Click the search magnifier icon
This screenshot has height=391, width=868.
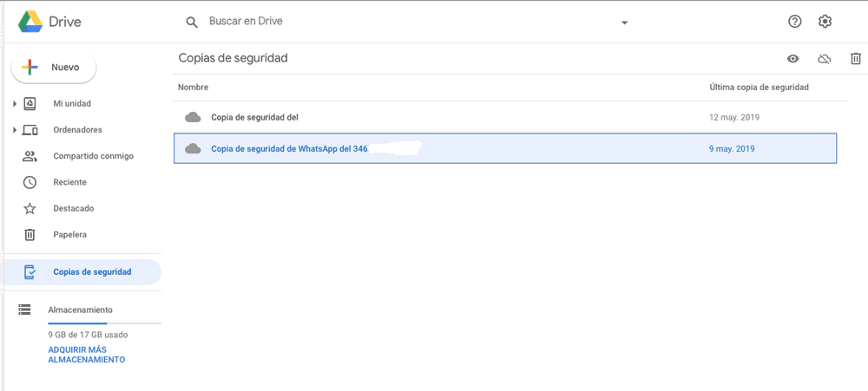click(192, 22)
